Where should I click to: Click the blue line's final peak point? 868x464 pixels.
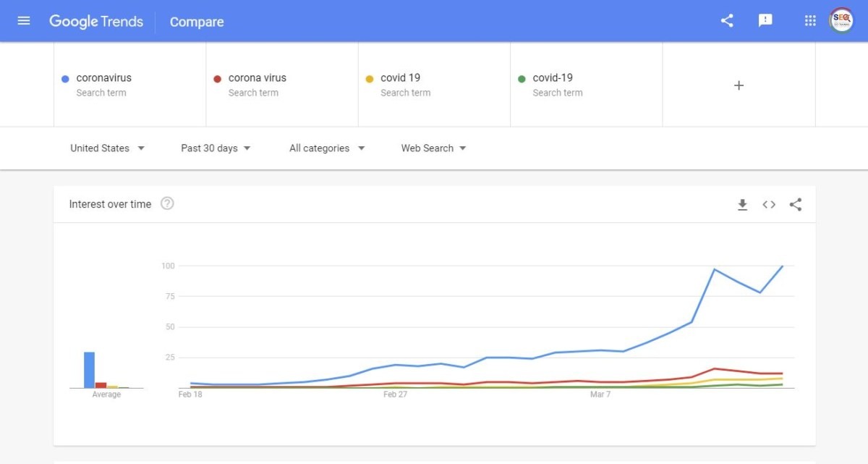pyautogui.click(x=783, y=266)
